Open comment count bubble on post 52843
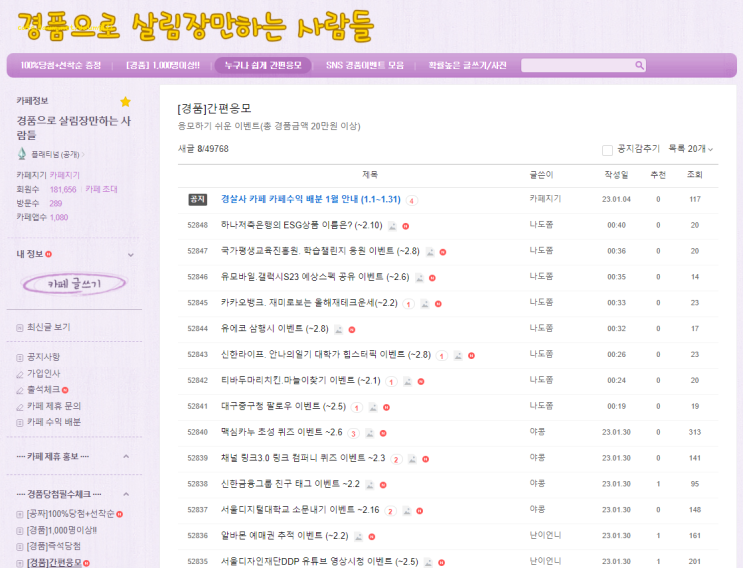The image size is (743, 568). [442, 356]
